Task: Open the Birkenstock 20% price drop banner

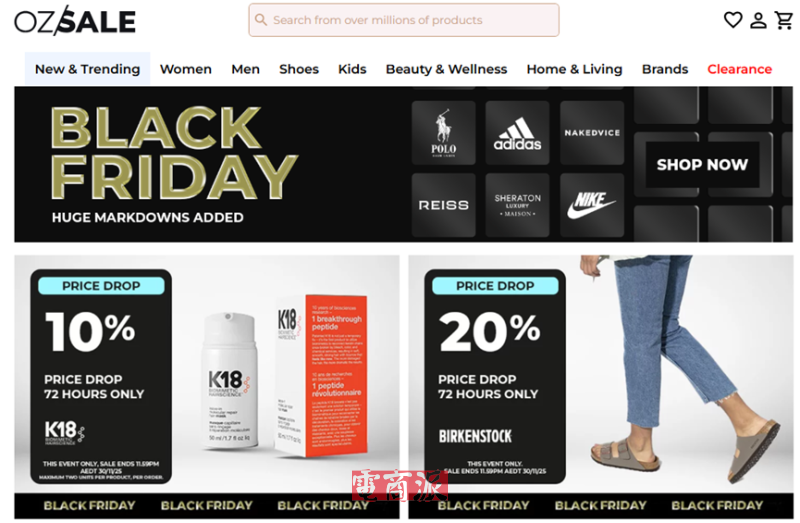Action: click(x=601, y=387)
